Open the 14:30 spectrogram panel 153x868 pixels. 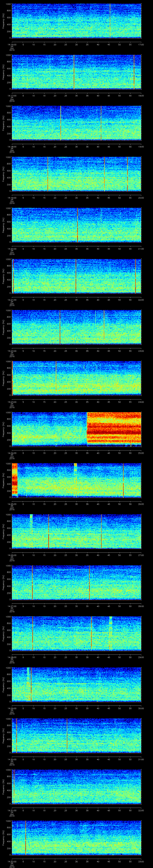pos(77,735)
